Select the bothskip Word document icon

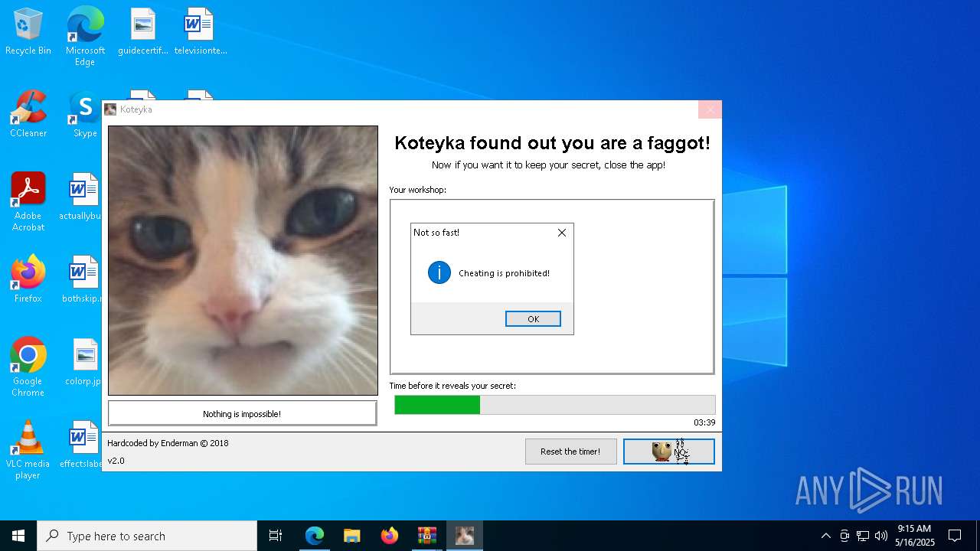coord(83,279)
